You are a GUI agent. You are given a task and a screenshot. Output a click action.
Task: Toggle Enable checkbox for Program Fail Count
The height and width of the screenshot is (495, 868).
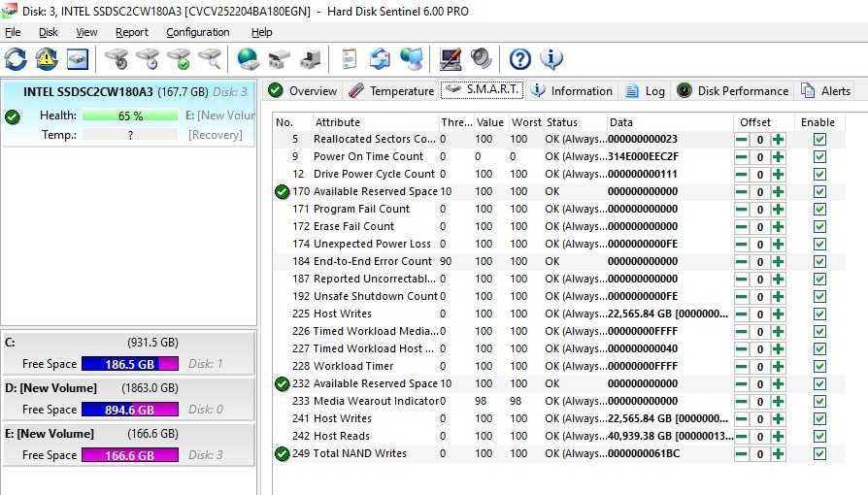tap(819, 210)
